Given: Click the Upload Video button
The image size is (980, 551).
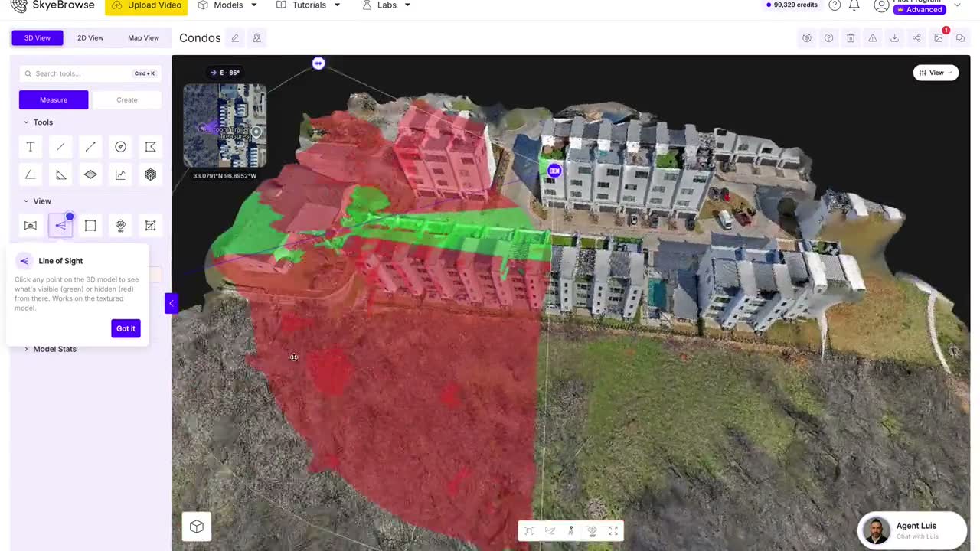Looking at the screenshot, I should tap(146, 6).
